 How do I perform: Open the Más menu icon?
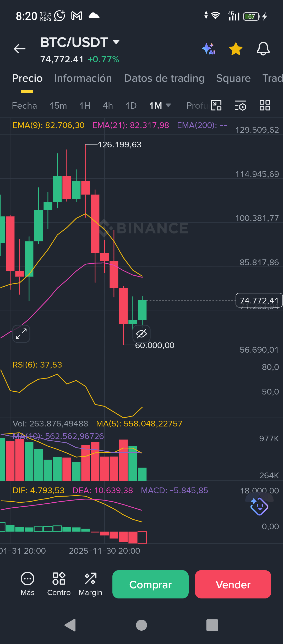point(28,584)
